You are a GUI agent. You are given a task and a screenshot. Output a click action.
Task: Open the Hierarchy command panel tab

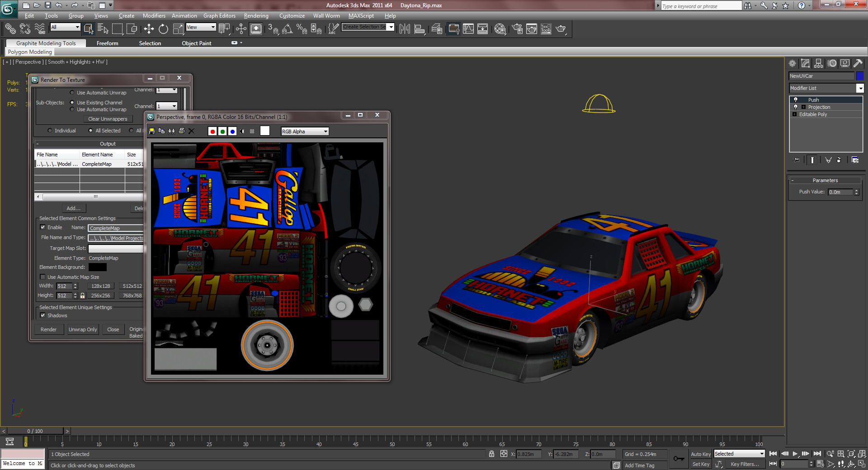pos(819,63)
